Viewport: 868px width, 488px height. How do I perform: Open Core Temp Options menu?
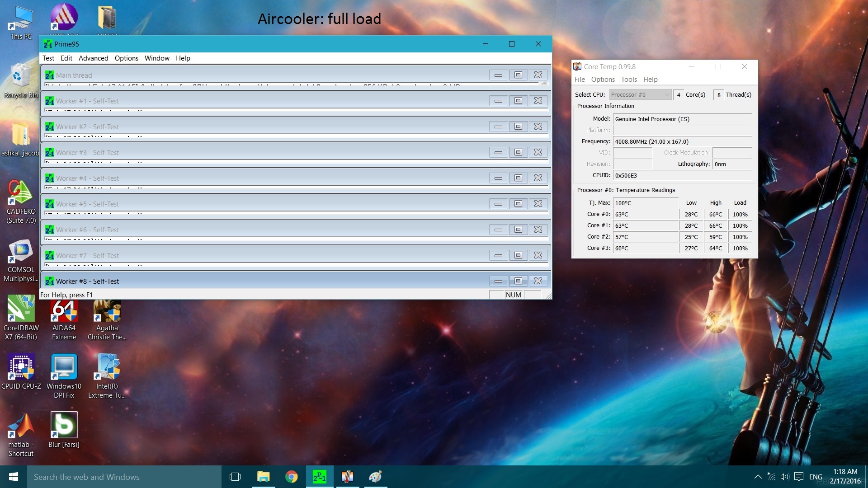pyautogui.click(x=603, y=79)
